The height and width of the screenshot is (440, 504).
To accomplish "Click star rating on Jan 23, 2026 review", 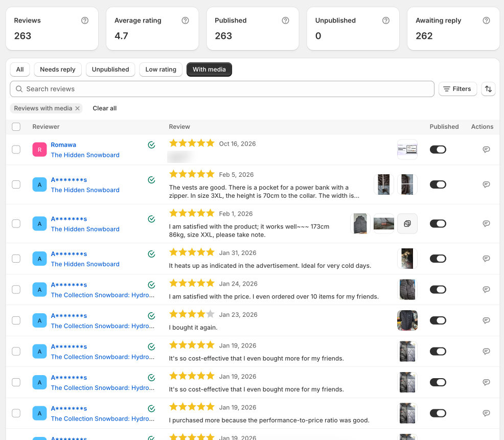I will (x=192, y=314).
